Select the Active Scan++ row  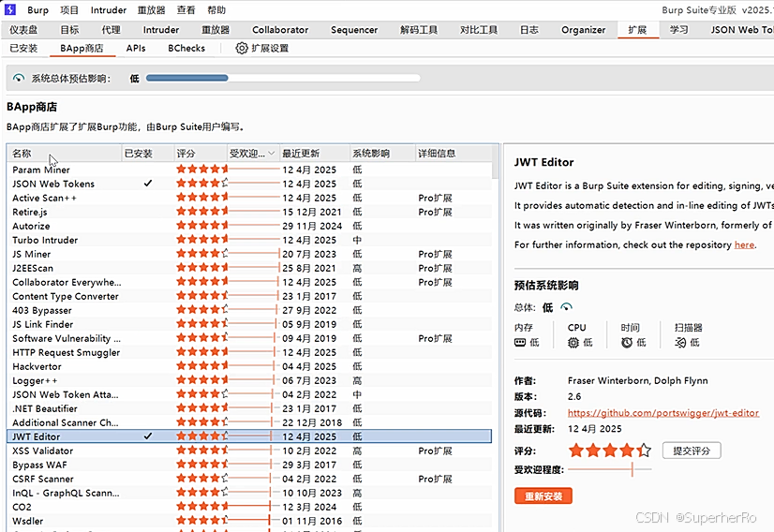[x=249, y=198]
